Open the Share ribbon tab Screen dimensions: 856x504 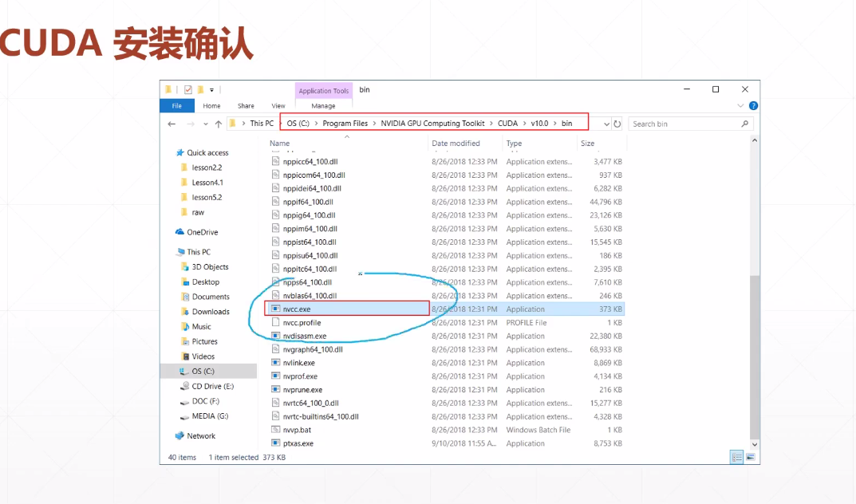coord(246,106)
